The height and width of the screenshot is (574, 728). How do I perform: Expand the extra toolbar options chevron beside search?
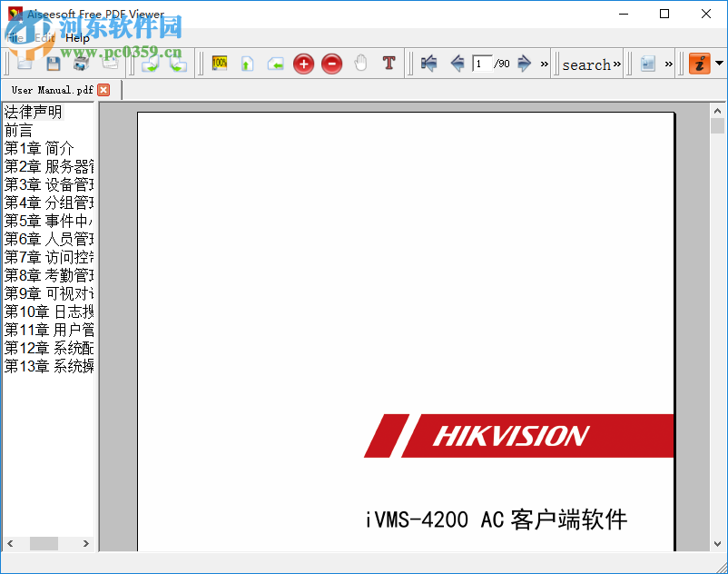[618, 64]
